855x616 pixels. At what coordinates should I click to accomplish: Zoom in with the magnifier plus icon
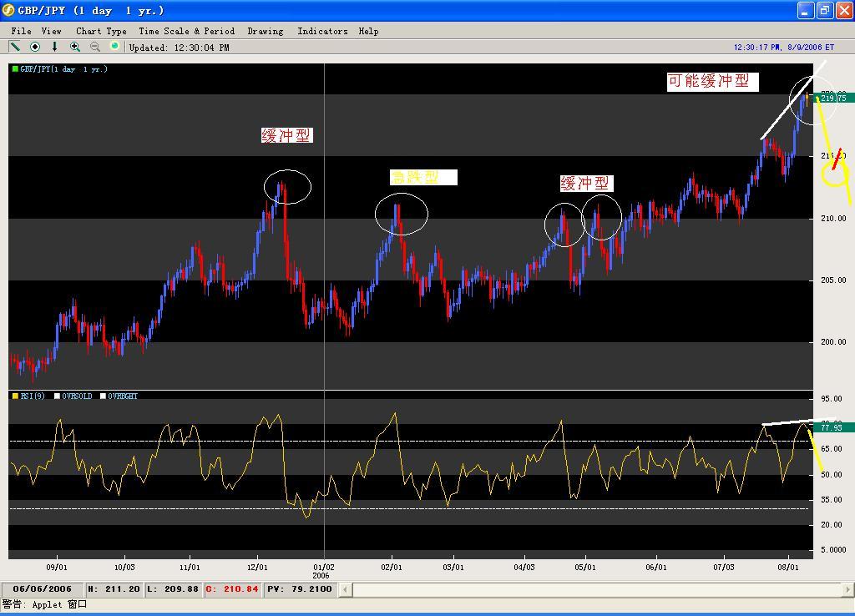tap(74, 47)
